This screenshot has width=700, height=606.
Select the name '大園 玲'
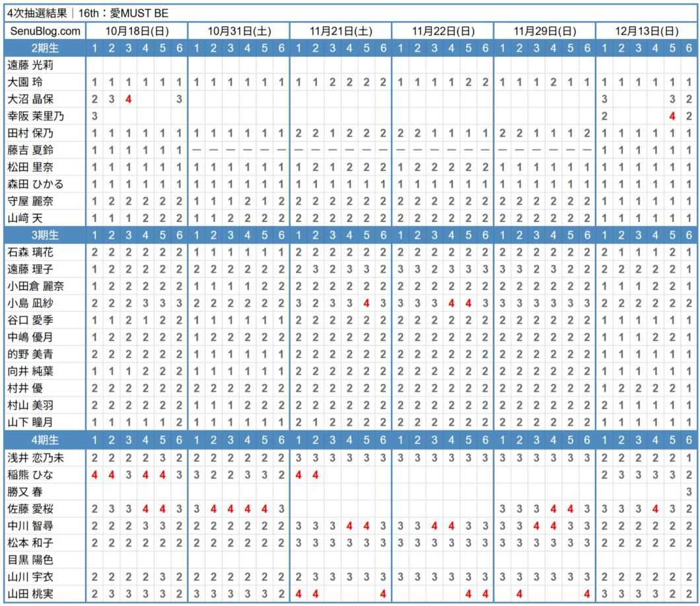(25, 82)
